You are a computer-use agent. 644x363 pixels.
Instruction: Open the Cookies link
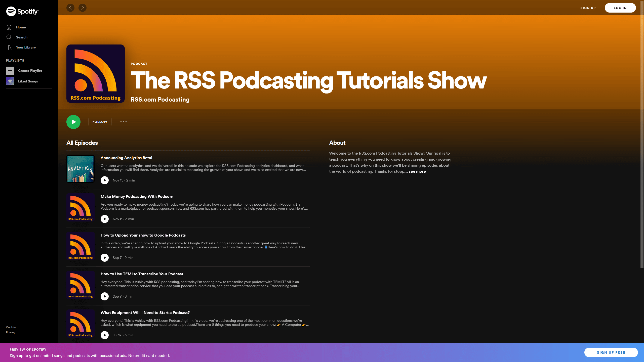point(11,327)
